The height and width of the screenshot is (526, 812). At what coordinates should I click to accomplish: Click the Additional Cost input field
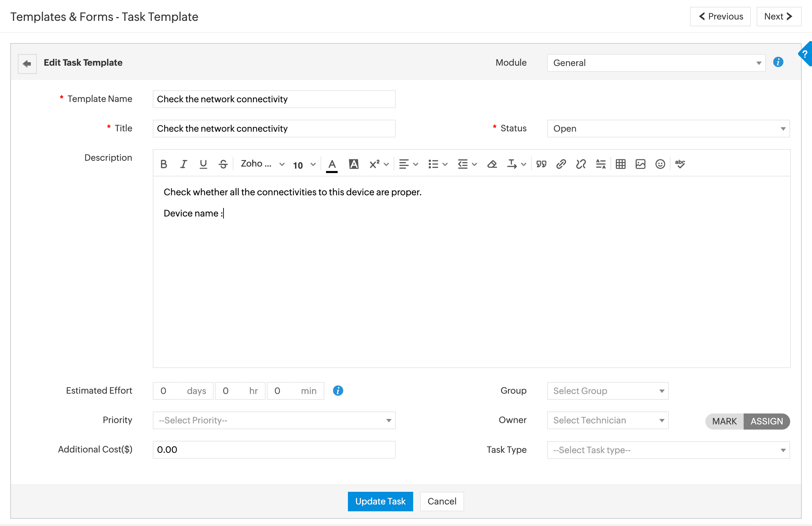274,450
